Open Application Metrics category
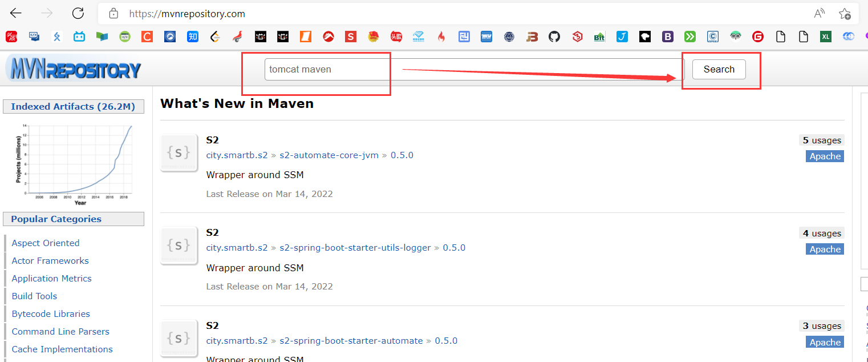The image size is (868, 362). (52, 278)
